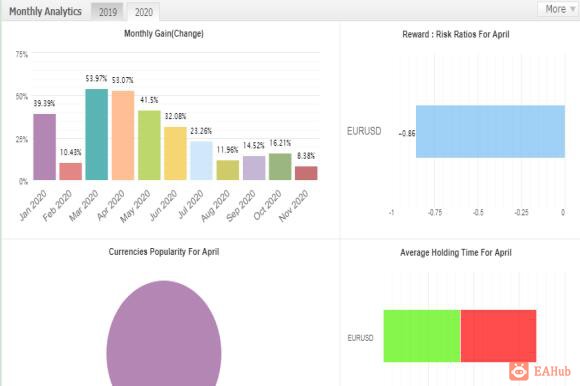Click the purple currencies popularity pie
This screenshot has width=580, height=386.
(x=164, y=333)
